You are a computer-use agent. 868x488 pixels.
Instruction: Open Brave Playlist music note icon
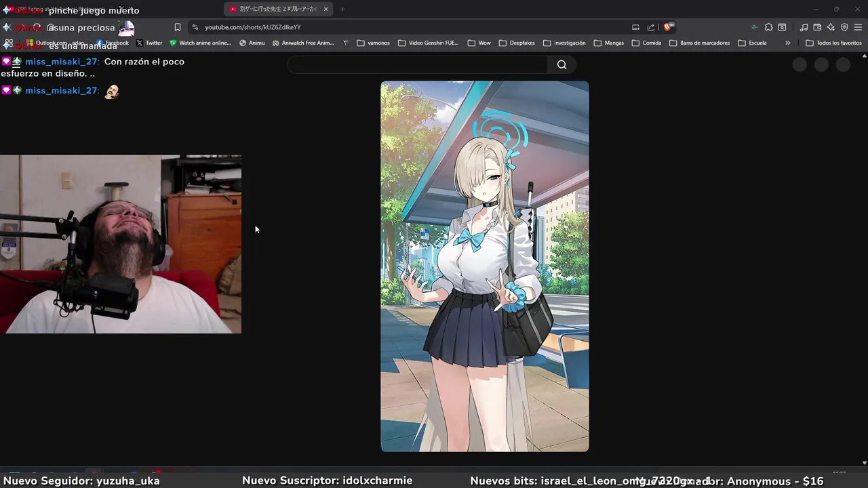[x=804, y=27]
